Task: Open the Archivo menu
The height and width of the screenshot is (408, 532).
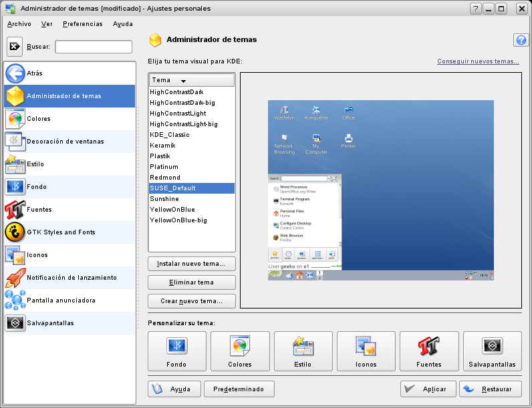Action: tap(19, 24)
